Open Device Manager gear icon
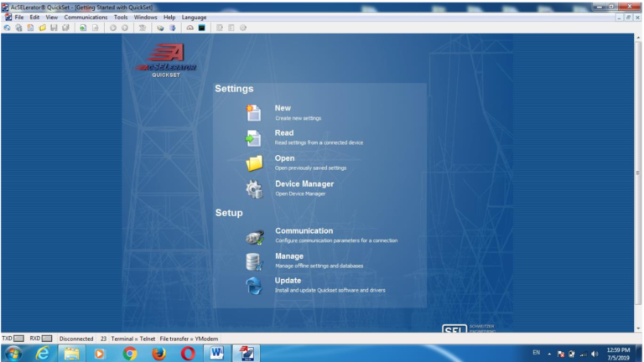This screenshot has width=644, height=362. [254, 189]
